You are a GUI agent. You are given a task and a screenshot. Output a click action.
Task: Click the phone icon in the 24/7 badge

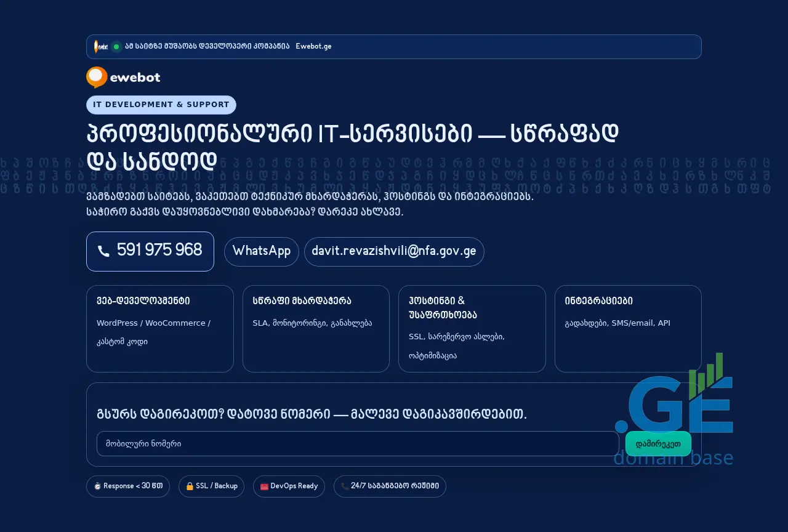tap(344, 486)
